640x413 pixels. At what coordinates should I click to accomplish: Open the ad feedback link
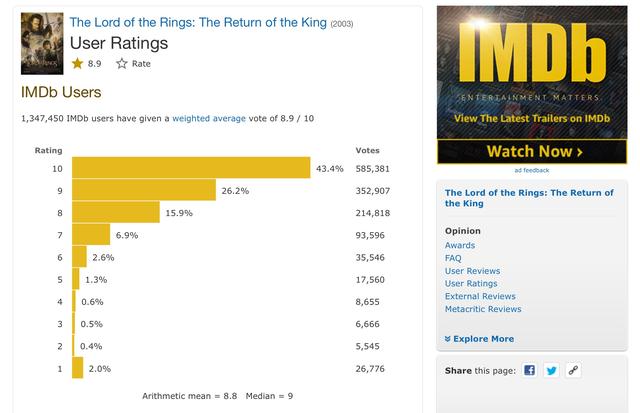click(x=532, y=170)
